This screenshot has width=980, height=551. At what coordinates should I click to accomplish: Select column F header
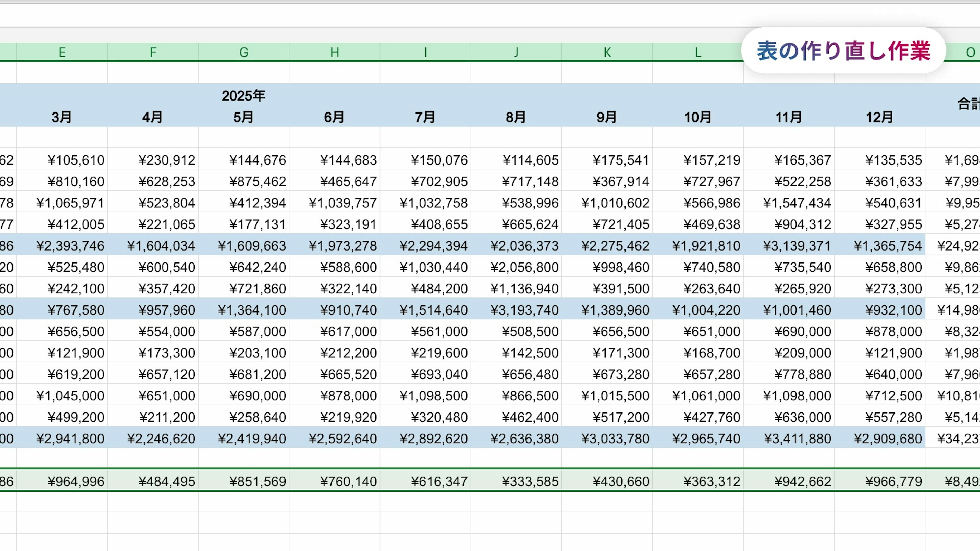coord(153,52)
